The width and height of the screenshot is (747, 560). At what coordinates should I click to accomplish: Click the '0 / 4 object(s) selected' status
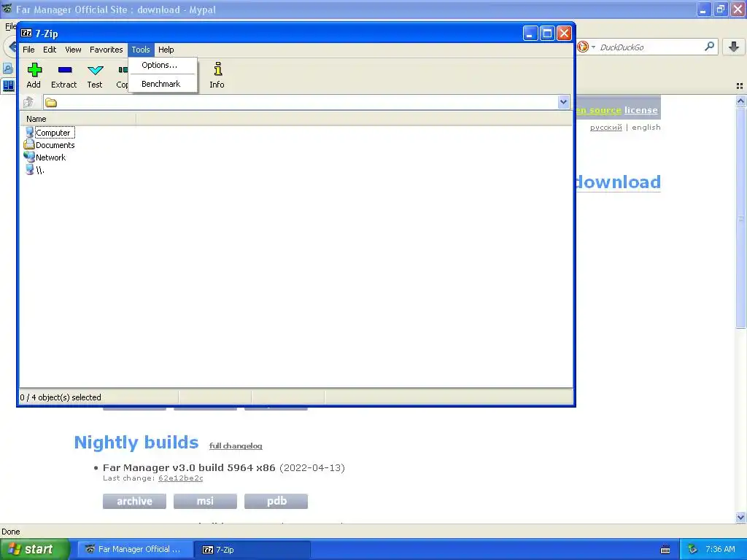[x=61, y=397]
